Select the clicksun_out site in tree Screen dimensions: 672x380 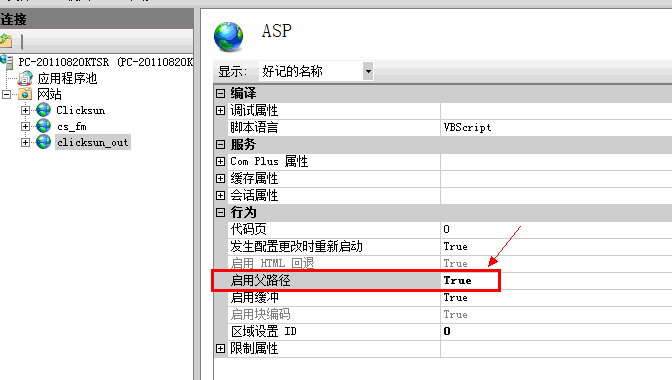(x=93, y=142)
